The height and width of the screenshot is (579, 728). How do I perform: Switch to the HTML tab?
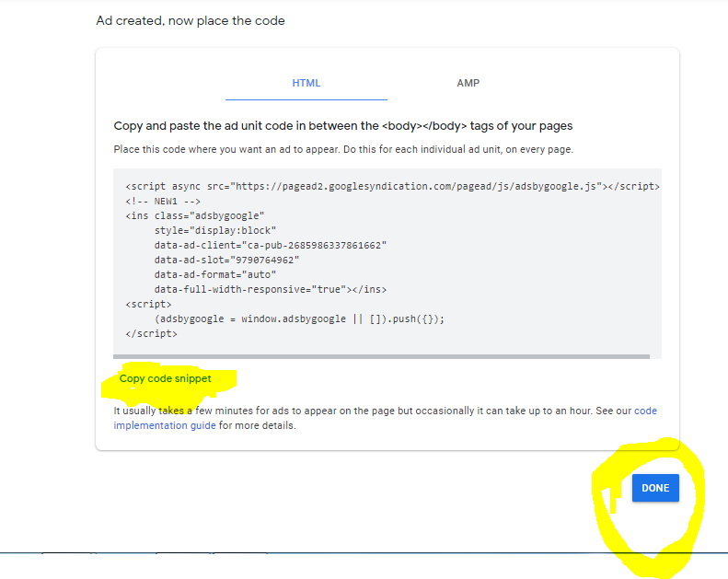pyautogui.click(x=306, y=83)
